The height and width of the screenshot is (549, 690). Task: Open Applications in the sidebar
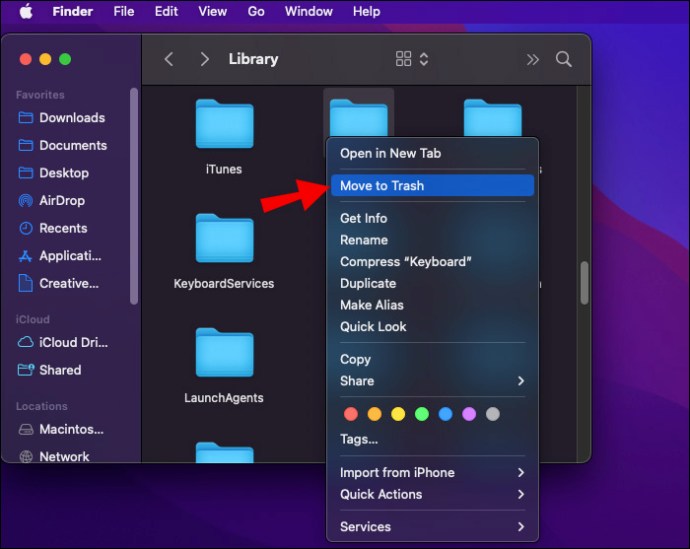pos(59,256)
